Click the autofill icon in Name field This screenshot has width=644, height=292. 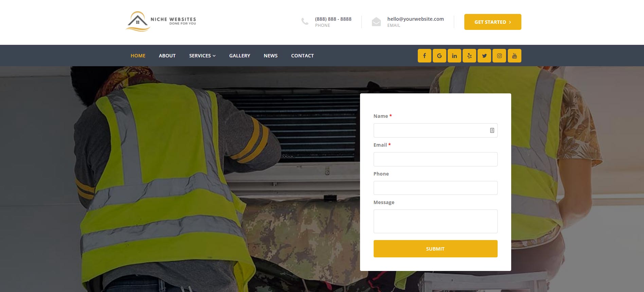click(492, 130)
